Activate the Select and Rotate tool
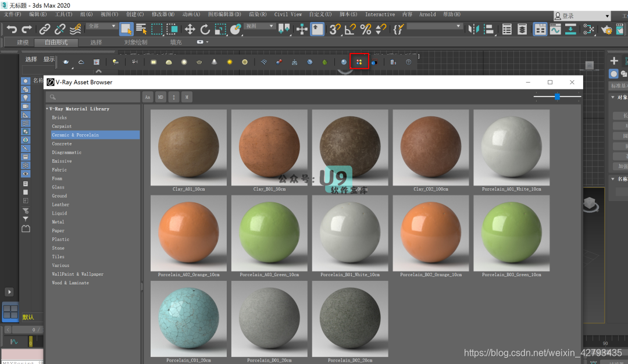The width and height of the screenshot is (628, 364). click(205, 29)
